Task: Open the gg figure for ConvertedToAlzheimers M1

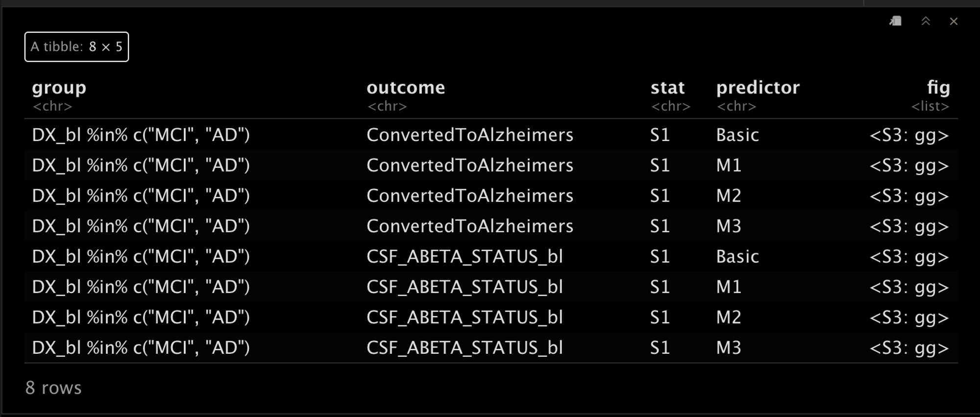Action: pos(909,165)
